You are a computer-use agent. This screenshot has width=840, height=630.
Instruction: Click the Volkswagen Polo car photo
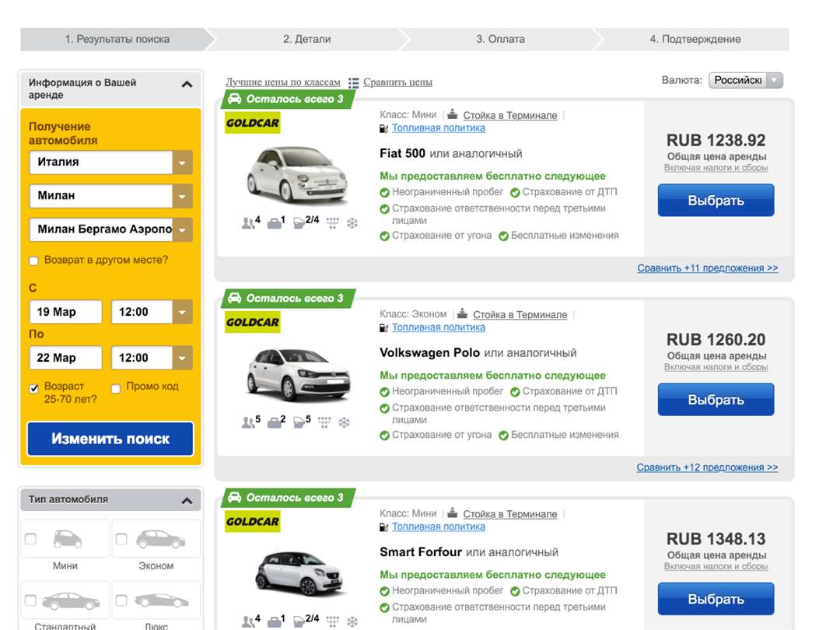(x=298, y=374)
